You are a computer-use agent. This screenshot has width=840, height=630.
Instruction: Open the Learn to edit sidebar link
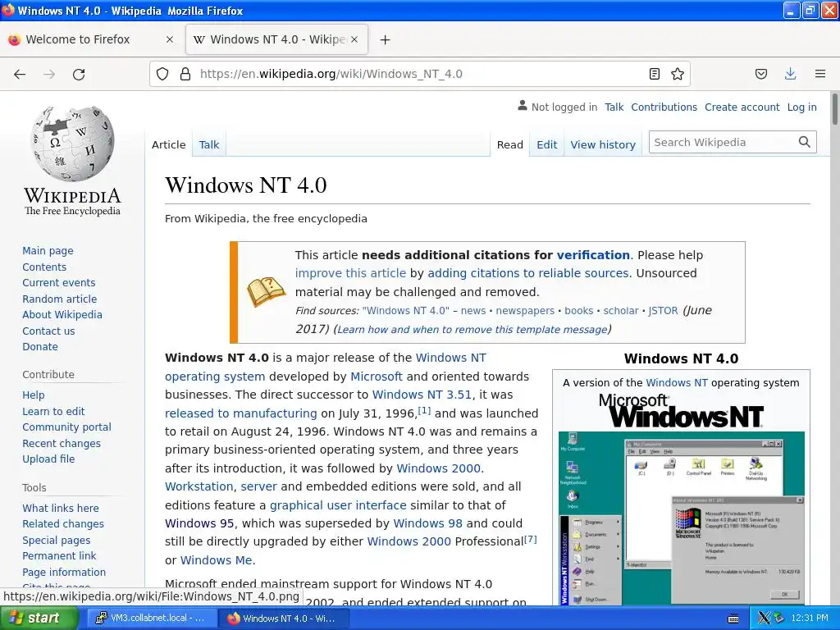[x=53, y=412]
